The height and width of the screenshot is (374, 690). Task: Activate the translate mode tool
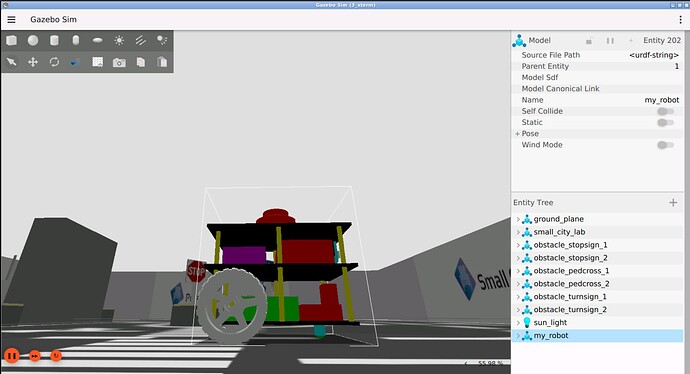[33, 62]
